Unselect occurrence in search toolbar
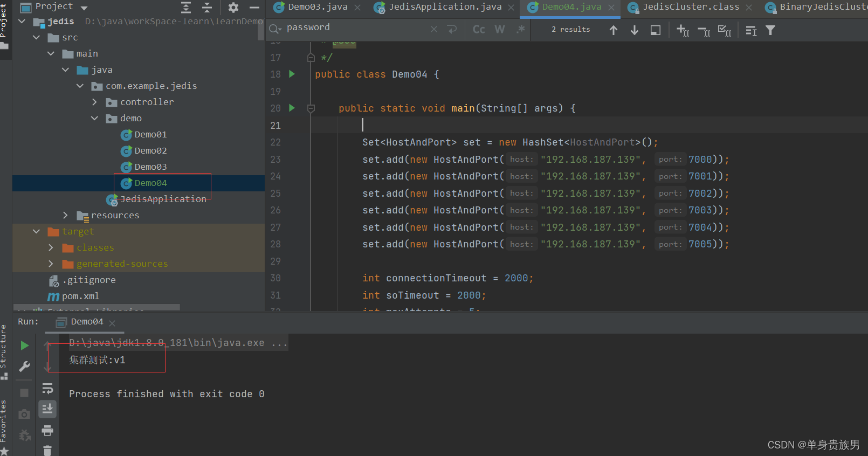 [704, 30]
